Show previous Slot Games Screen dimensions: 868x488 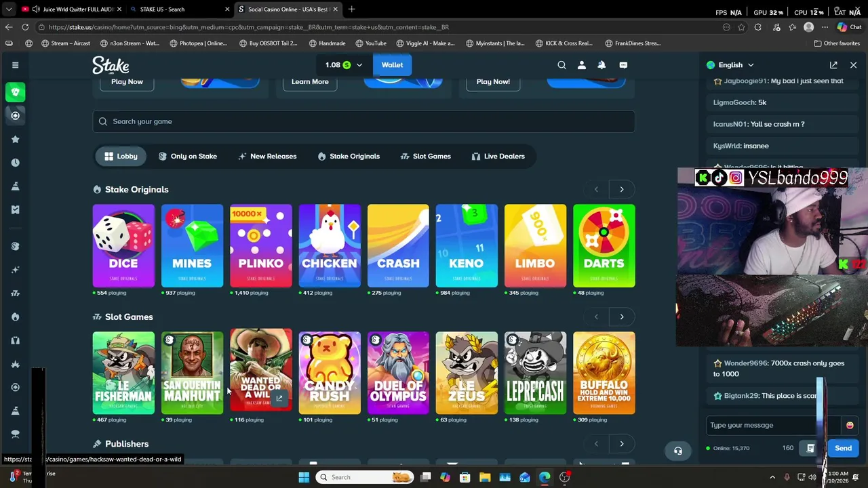(x=596, y=317)
